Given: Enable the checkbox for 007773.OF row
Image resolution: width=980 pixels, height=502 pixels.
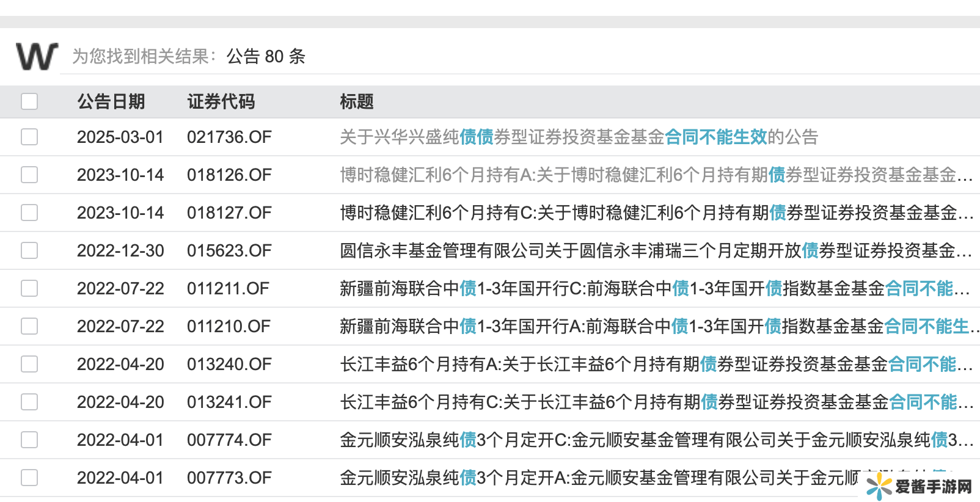Looking at the screenshot, I should 29,478.
